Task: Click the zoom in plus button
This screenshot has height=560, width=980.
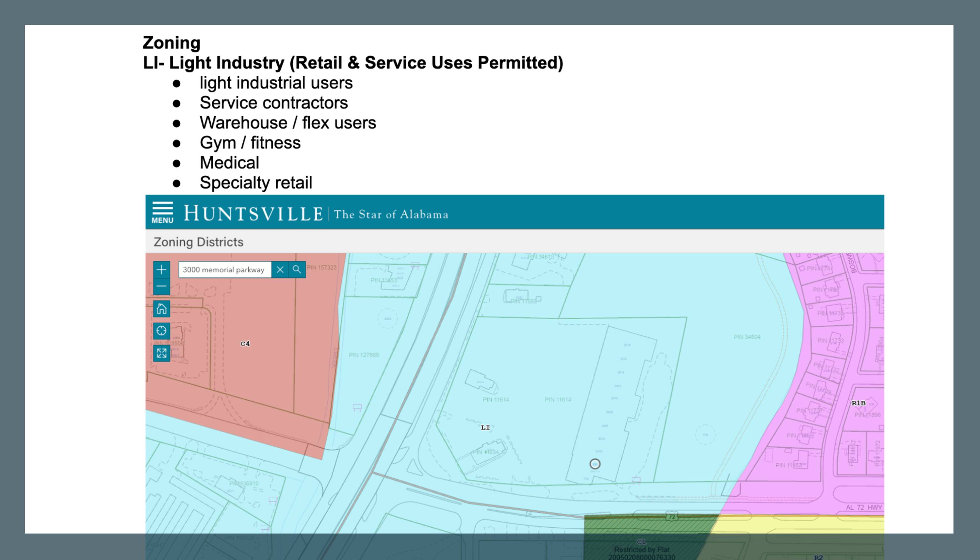Action: [x=162, y=270]
